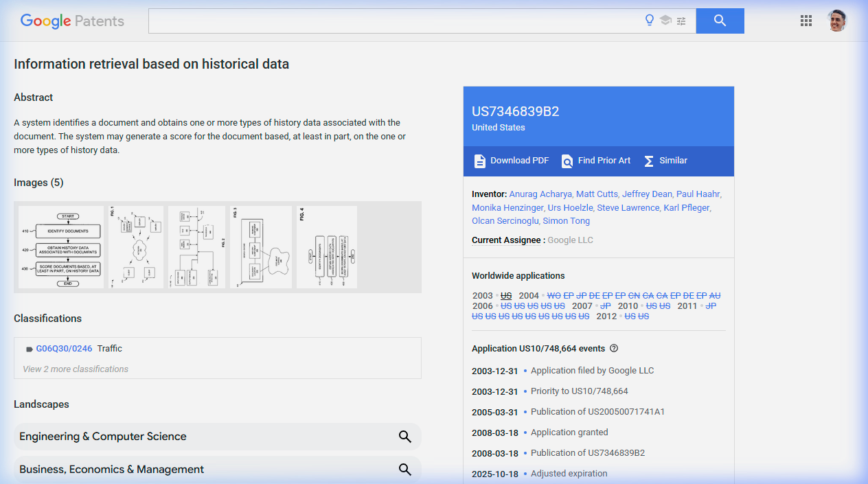Click Engineering & Computer Science landscape

coord(218,437)
